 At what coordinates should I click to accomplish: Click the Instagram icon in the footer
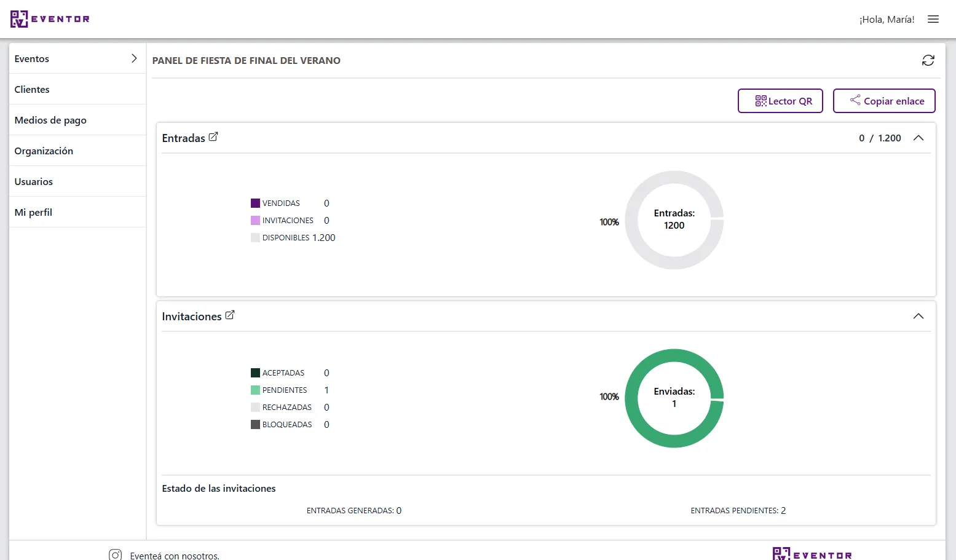point(116,555)
